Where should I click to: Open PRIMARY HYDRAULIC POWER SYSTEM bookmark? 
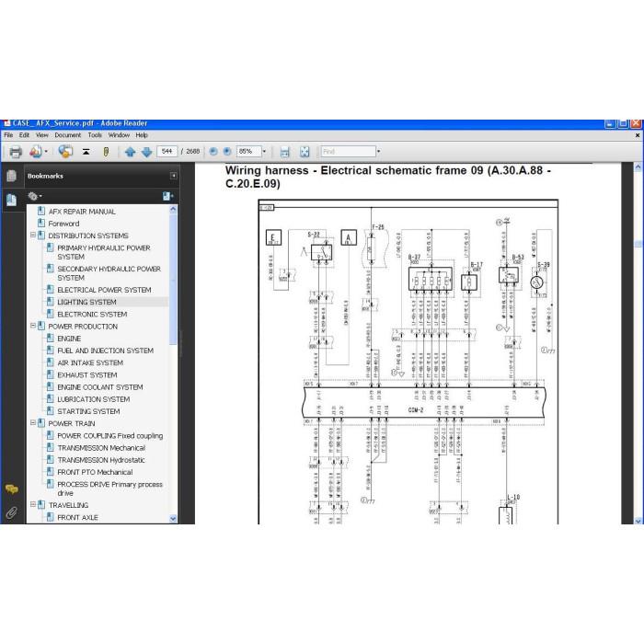tap(104, 252)
